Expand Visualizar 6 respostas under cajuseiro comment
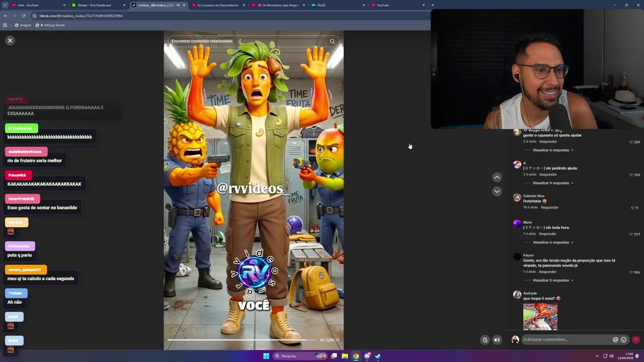The width and height of the screenshot is (644, 362). (x=553, y=150)
